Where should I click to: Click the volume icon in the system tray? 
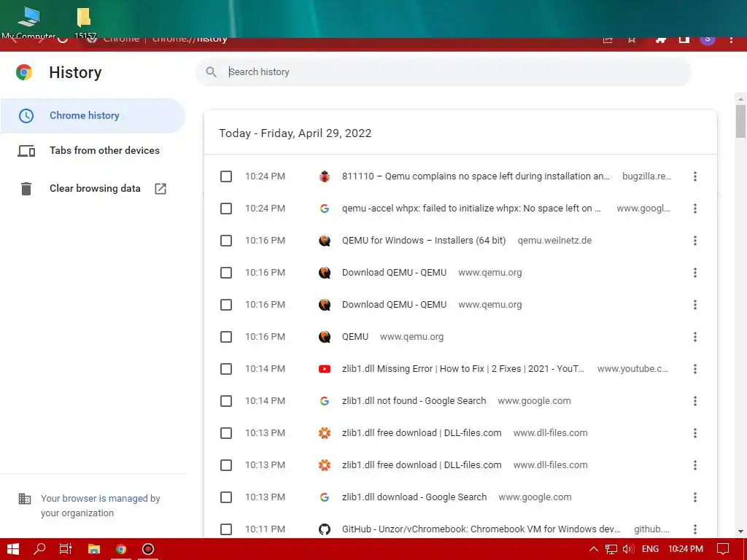(x=628, y=549)
